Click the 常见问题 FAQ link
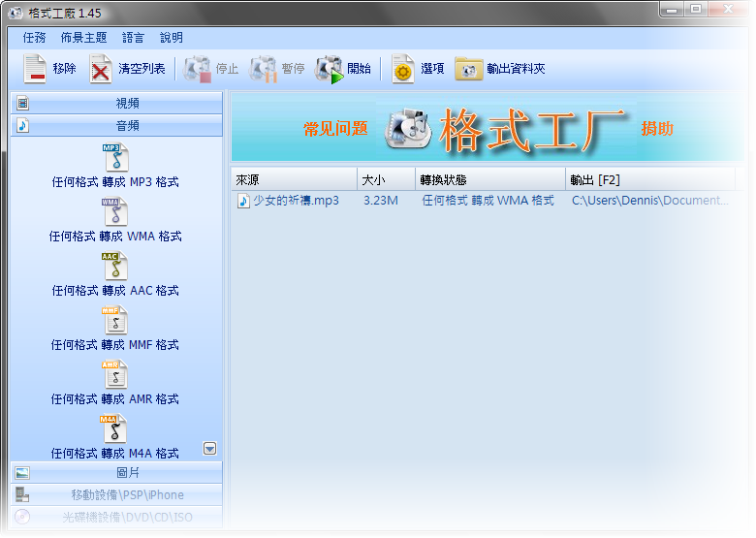This screenshot has height=538, width=756. [x=335, y=129]
